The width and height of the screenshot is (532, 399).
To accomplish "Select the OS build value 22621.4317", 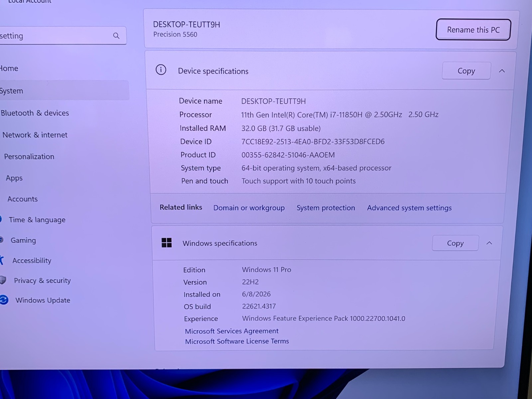I will pyautogui.click(x=259, y=306).
